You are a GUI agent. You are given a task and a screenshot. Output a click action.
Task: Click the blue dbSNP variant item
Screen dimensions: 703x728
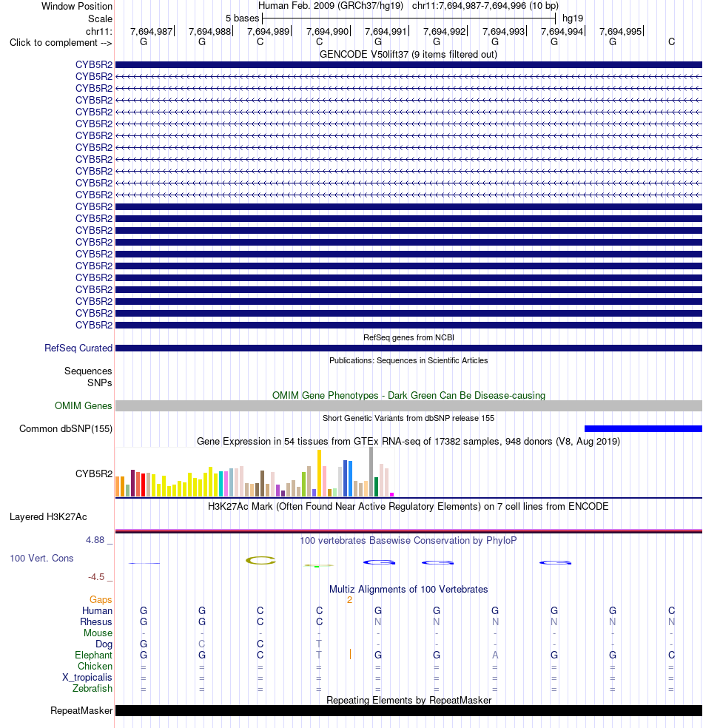(643, 428)
